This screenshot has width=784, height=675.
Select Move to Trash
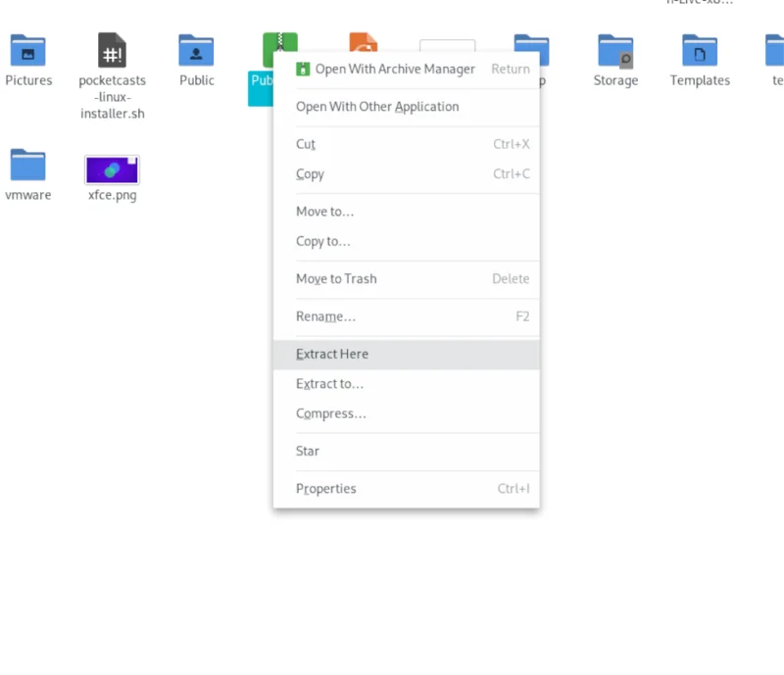(407, 278)
